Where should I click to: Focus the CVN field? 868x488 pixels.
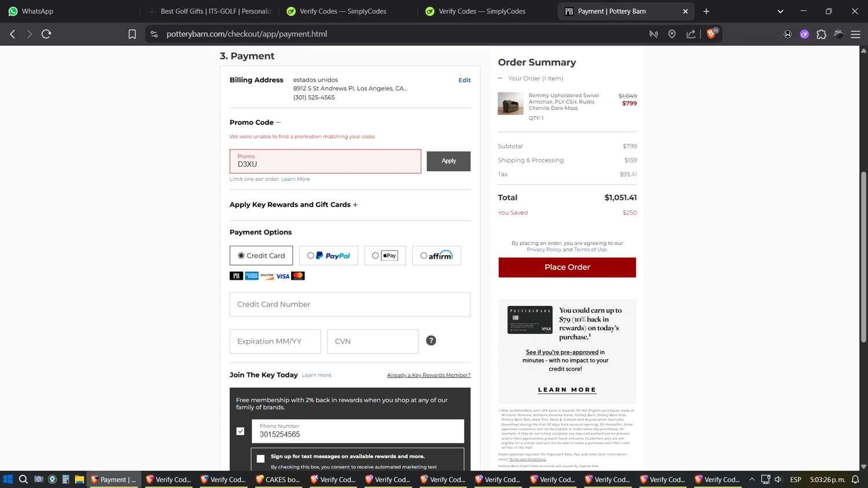373,342
